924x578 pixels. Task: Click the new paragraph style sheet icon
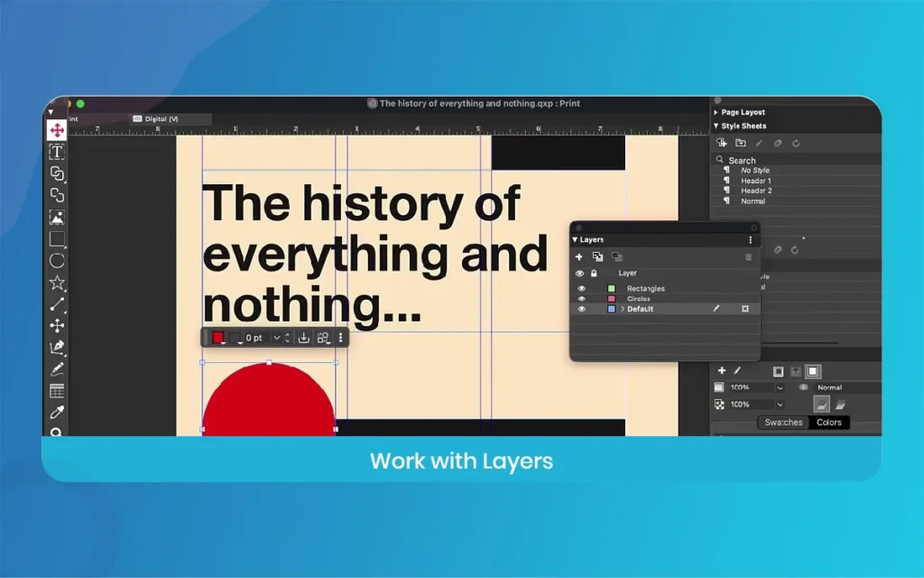tap(721, 143)
